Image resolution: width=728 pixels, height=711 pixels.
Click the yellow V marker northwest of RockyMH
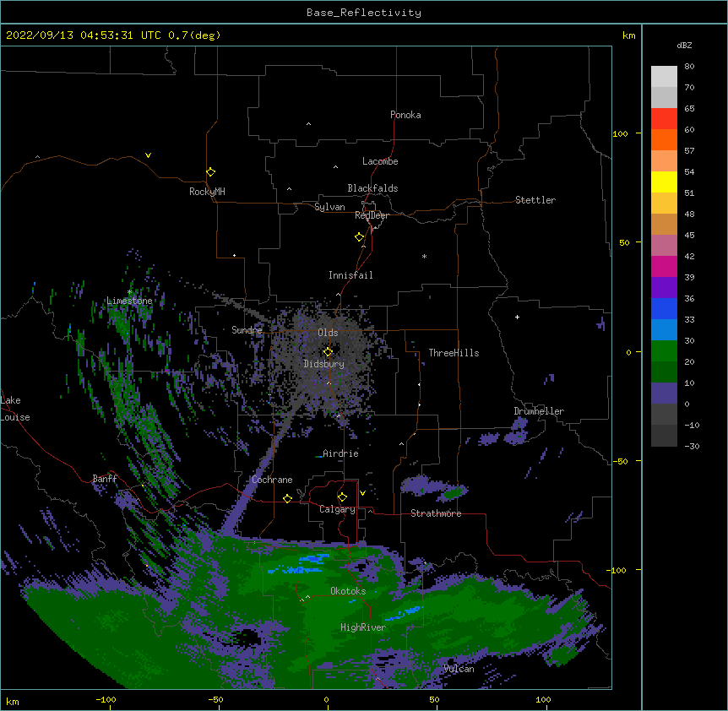coord(148,155)
